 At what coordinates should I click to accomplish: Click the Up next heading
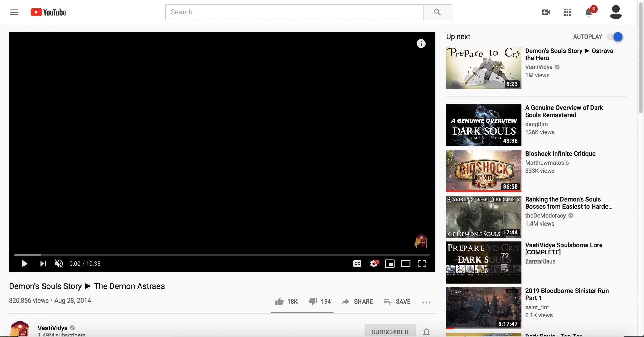click(x=458, y=37)
